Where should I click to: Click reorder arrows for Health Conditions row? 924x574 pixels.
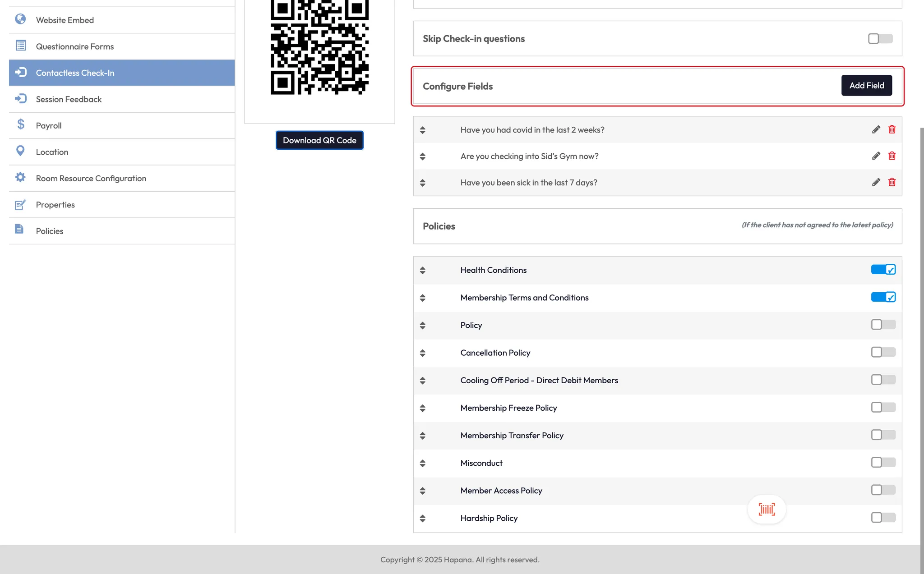click(422, 270)
